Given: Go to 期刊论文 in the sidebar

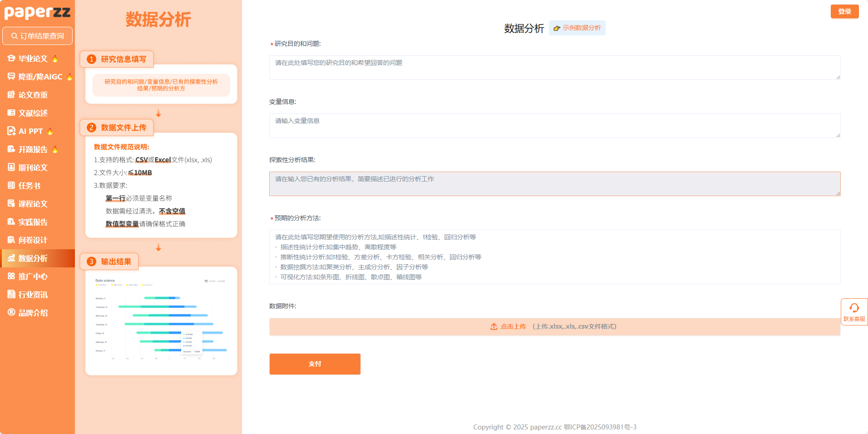Looking at the screenshot, I should coord(33,168).
